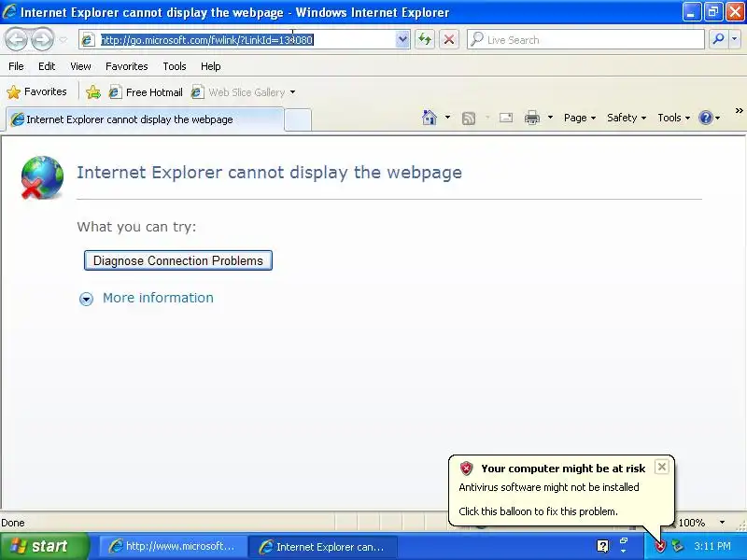Expand the command bar overflow chevron
Image resolution: width=747 pixels, height=560 pixels.
[739, 110]
